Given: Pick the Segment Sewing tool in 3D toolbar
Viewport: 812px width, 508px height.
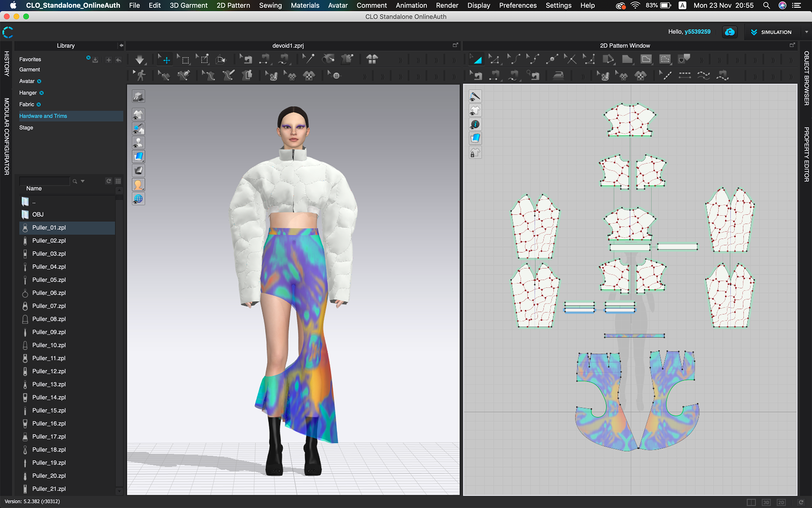Looking at the screenshot, I should (265, 60).
